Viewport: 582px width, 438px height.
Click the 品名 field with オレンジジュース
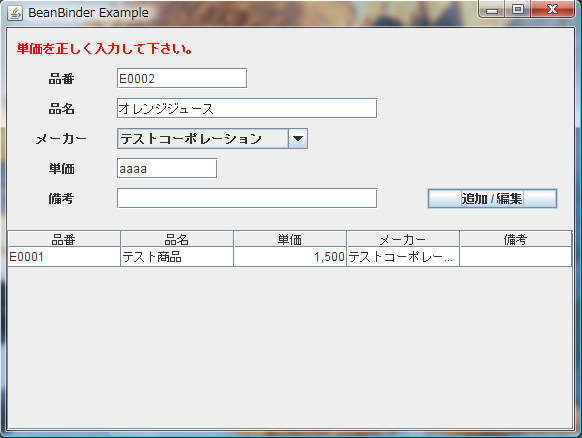pos(247,108)
